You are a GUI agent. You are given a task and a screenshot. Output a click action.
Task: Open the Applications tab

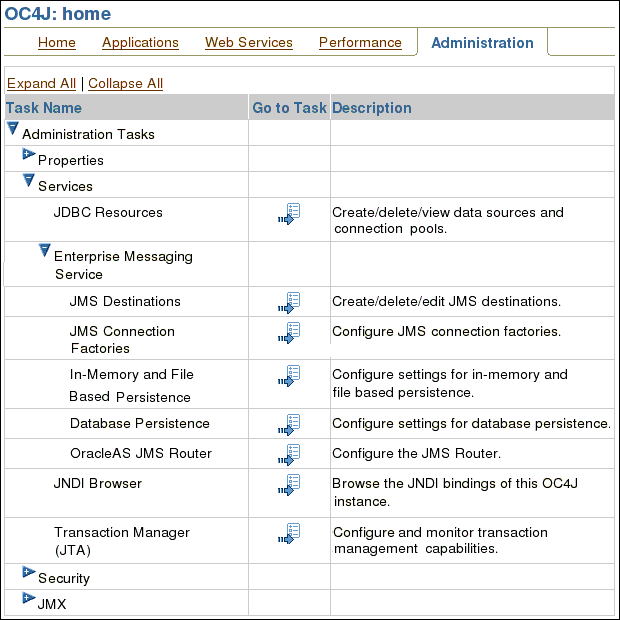(x=140, y=43)
